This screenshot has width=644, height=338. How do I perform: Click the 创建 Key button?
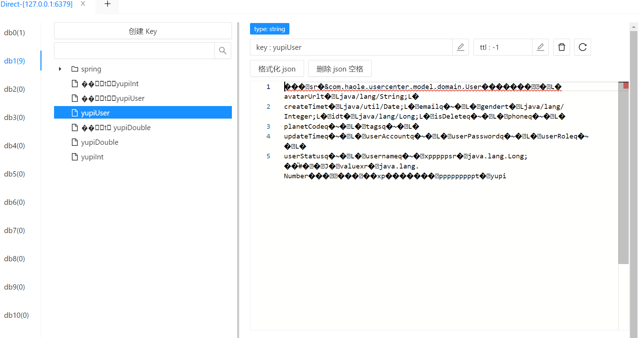[143, 31]
